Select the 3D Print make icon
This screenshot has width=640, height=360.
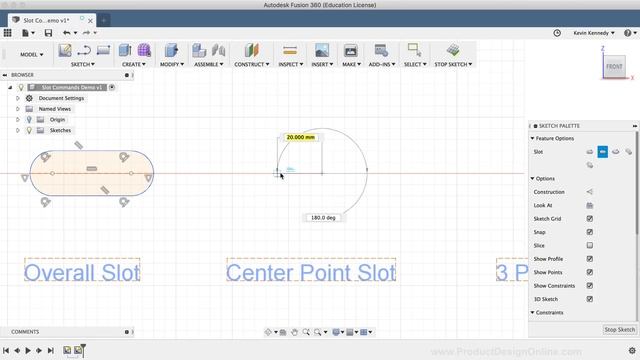coord(350,50)
